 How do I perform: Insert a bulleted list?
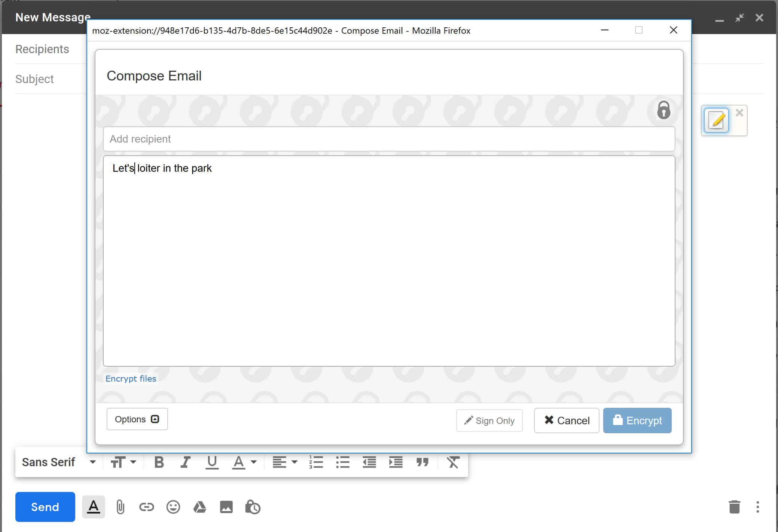coord(343,462)
